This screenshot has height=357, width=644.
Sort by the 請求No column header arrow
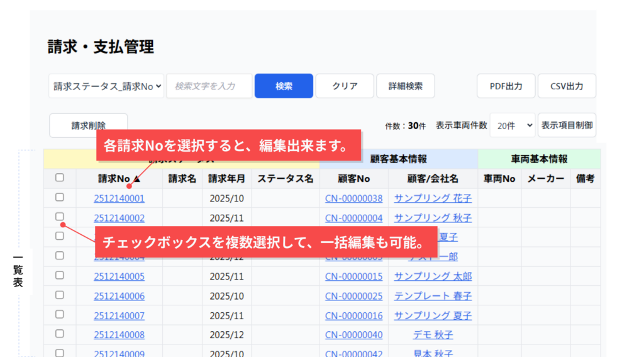(136, 179)
